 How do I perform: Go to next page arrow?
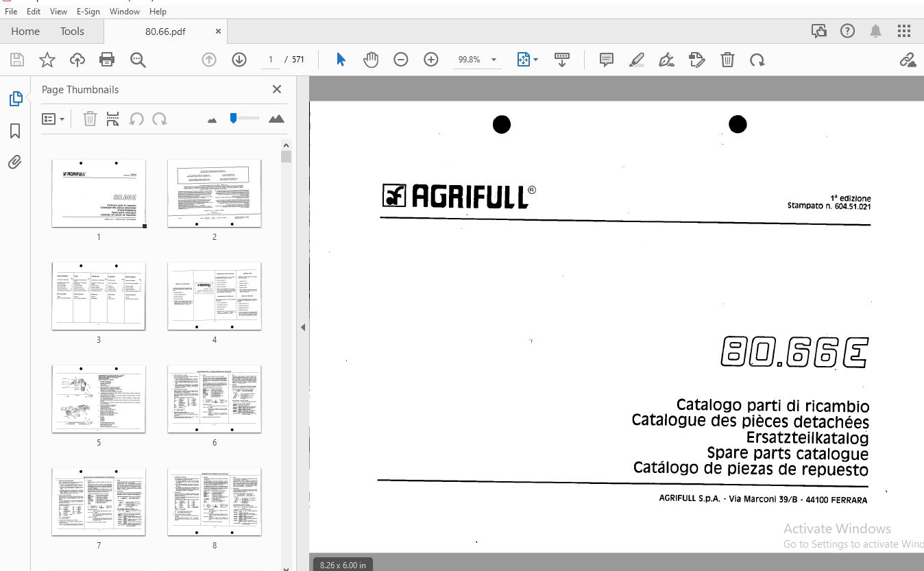click(239, 60)
